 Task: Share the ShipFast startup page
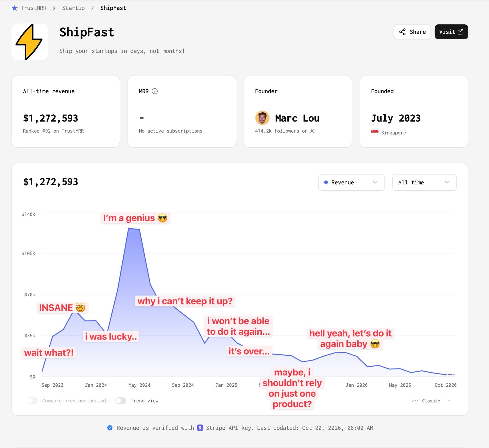tap(412, 32)
